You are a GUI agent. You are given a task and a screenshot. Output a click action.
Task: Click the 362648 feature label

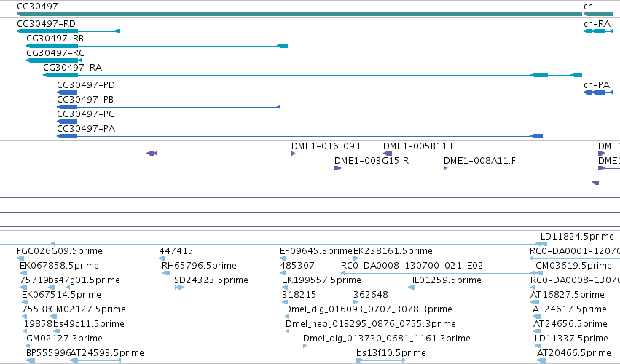point(371,295)
